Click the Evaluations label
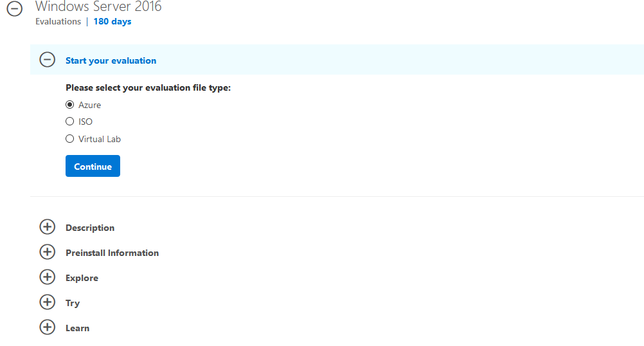This screenshot has height=346, width=644. [58, 21]
